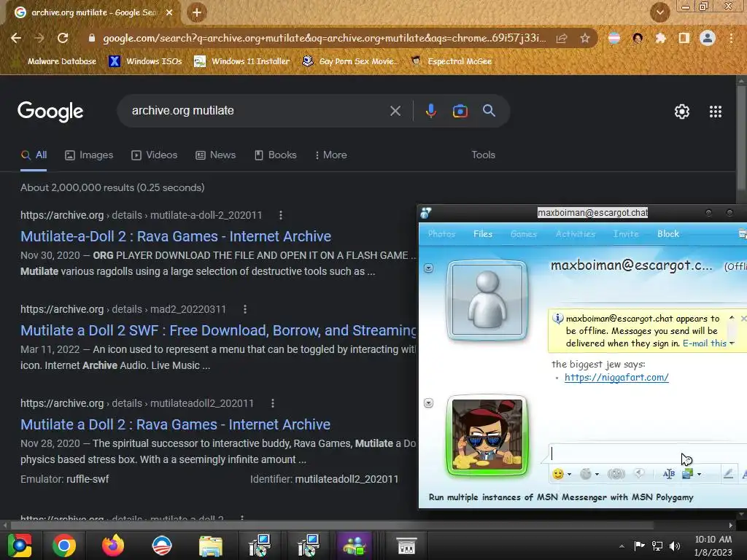Open Chrome tab search chevron
747x560 pixels.
[x=659, y=12]
